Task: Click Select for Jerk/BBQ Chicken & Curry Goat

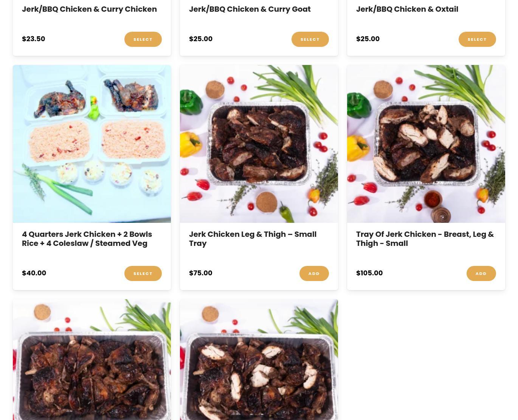Action: (310, 39)
